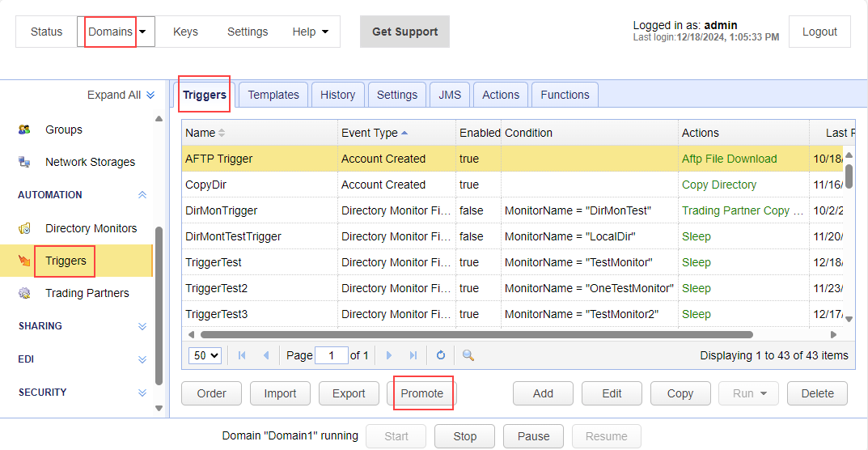This screenshot has width=868, height=450.
Task: Click the Network Storages icon
Action: (25, 162)
